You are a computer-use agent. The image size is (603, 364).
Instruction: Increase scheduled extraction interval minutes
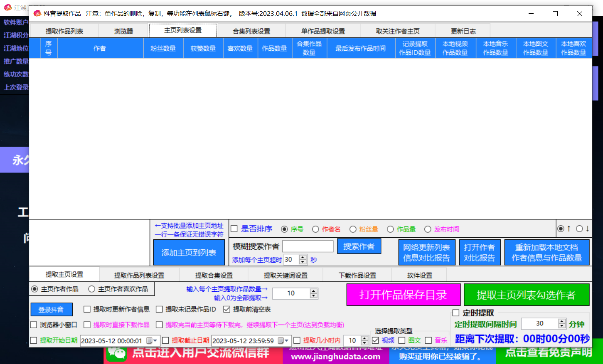tap(562, 321)
